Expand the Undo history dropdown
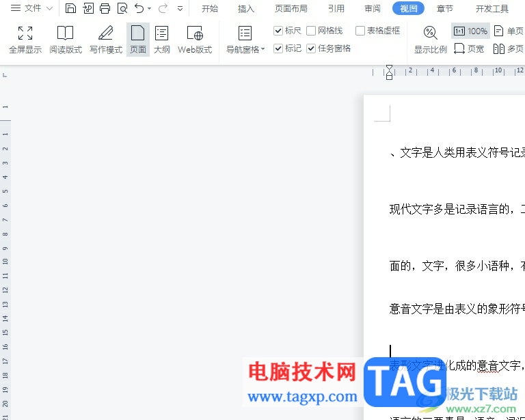525x420 pixels. point(149,9)
